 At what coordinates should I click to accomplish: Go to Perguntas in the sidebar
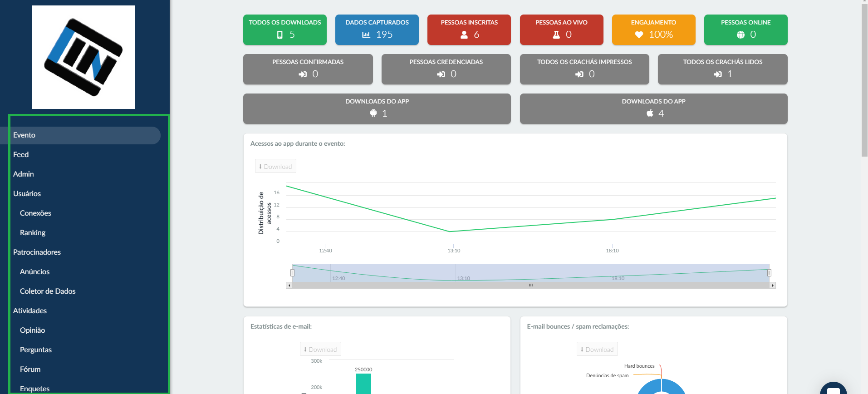click(36, 350)
